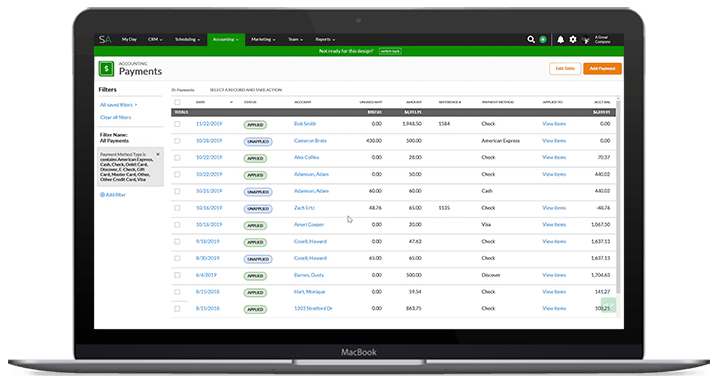Open the My Day menu item
Viewport: 720px width, 376px height.
pyautogui.click(x=129, y=39)
